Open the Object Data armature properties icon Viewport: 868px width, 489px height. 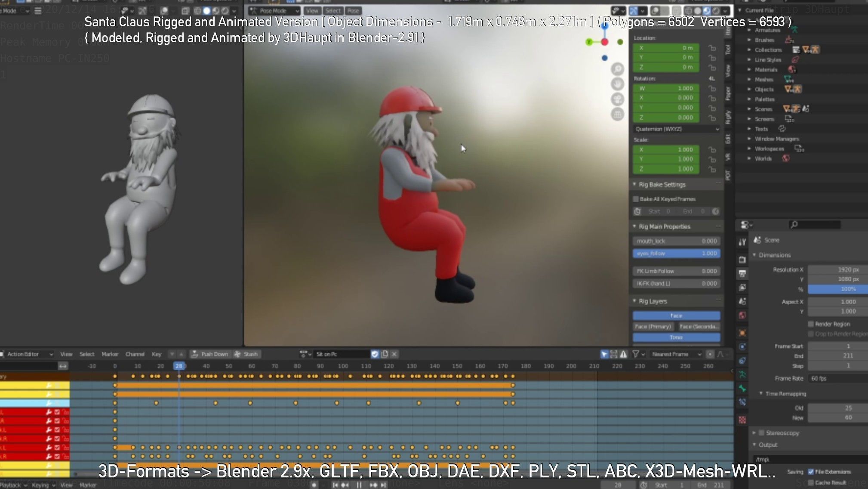742,374
